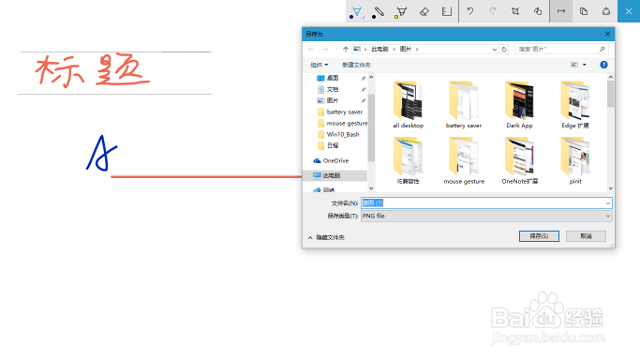The image size is (640, 360).
Task: Select the all desktop folder
Action: pos(408,104)
